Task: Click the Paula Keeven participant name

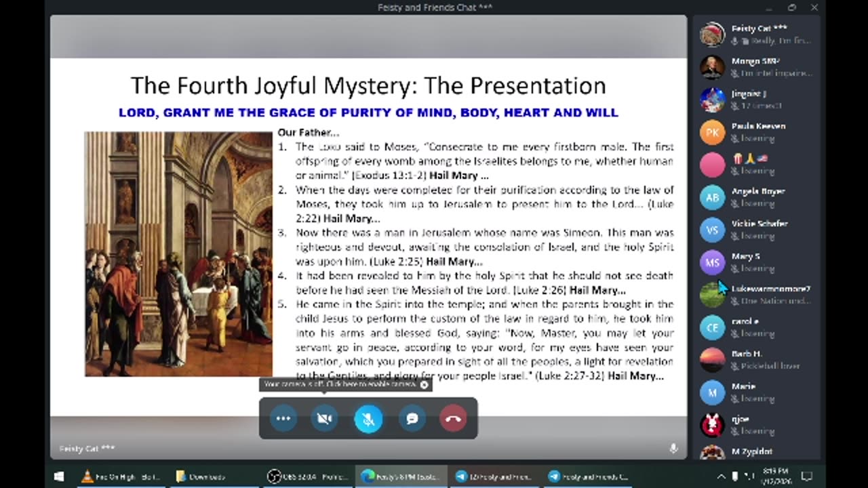Action: 758,126
